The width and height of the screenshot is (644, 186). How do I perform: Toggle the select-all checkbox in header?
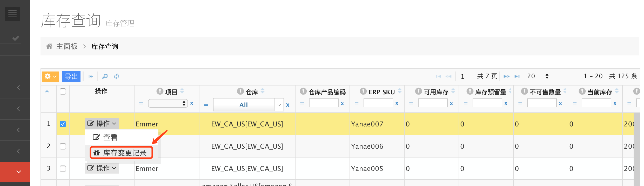(63, 91)
